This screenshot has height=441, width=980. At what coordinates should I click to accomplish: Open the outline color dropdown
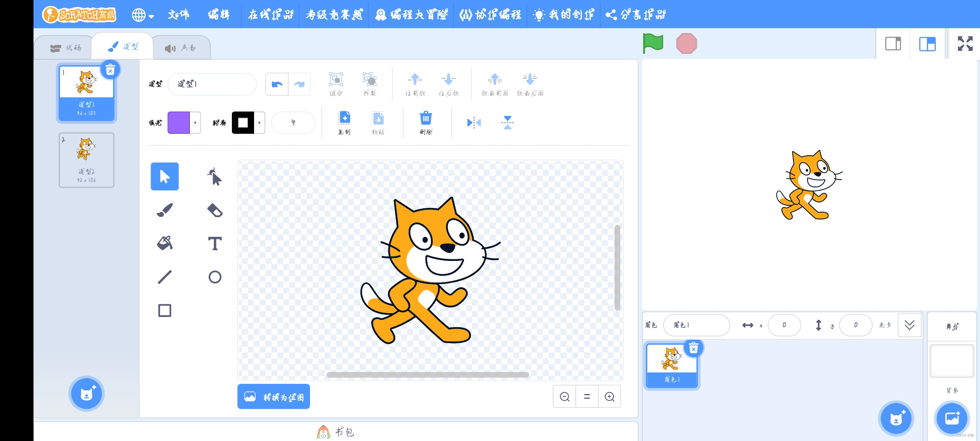coord(259,122)
